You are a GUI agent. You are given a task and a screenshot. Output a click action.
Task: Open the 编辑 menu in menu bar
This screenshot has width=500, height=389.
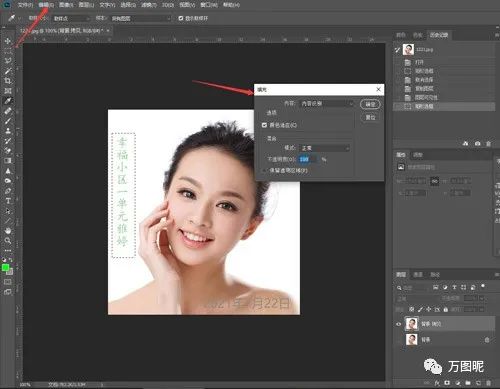point(46,5)
